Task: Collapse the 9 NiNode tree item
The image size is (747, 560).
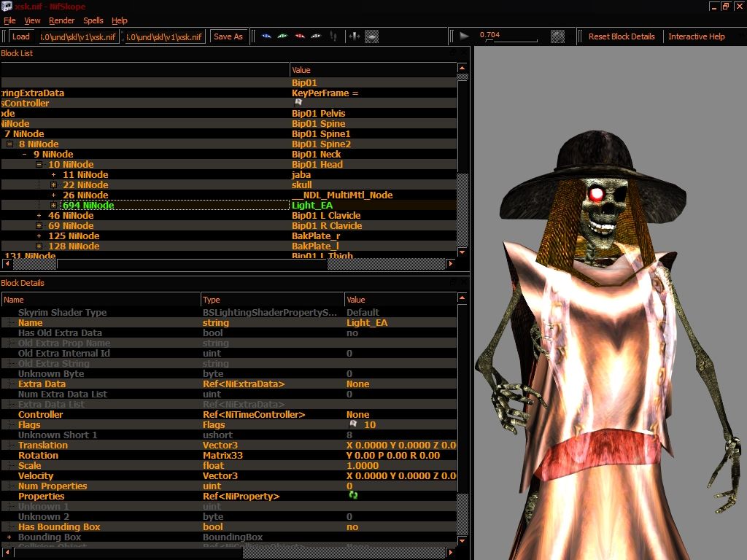Action: [x=25, y=155]
